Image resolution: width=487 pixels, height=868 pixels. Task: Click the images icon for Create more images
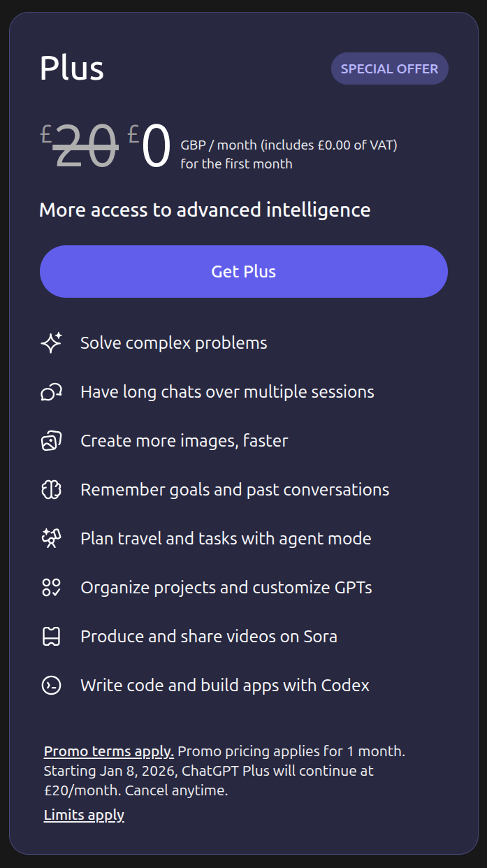(51, 441)
